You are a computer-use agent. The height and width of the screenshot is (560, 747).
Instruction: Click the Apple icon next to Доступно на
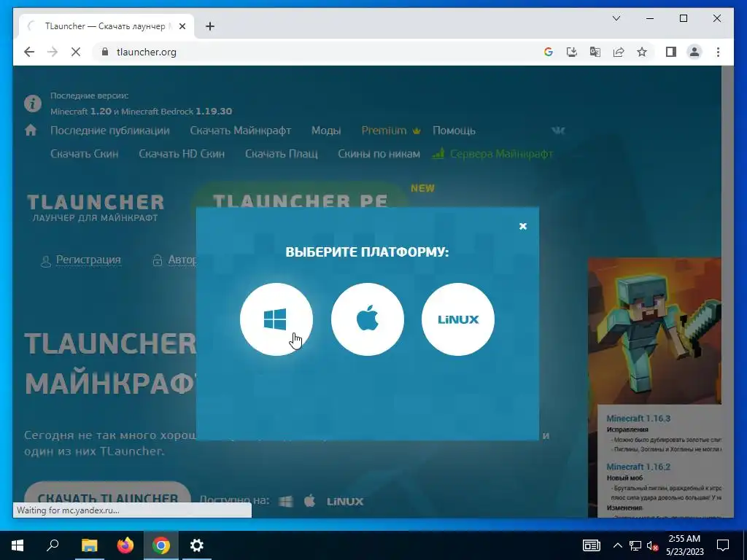[309, 501]
